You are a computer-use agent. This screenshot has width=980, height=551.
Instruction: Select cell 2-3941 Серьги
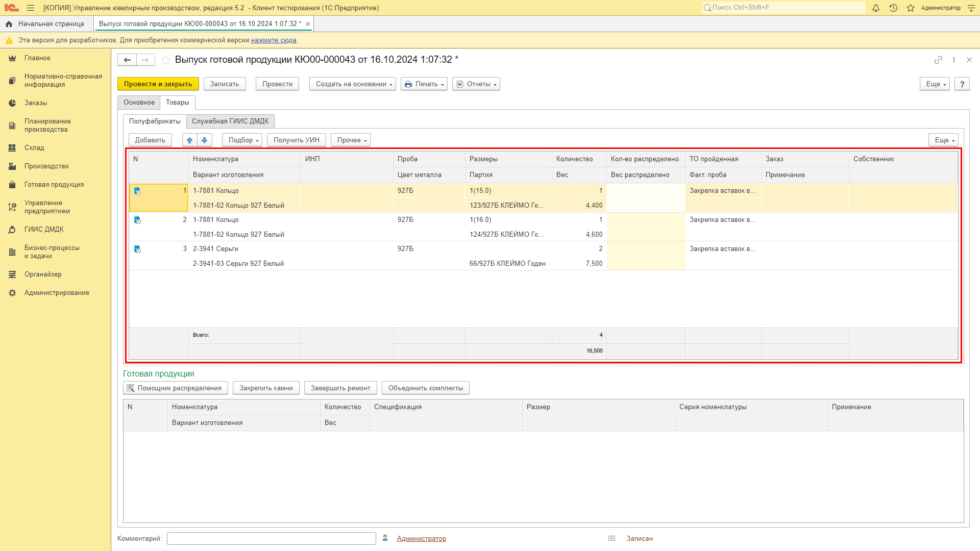(x=245, y=249)
